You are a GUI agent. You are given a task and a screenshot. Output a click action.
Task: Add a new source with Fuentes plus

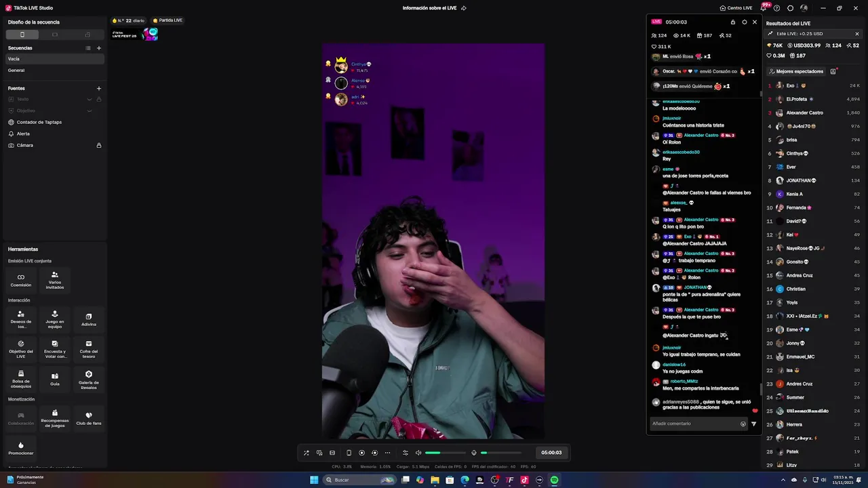99,88
